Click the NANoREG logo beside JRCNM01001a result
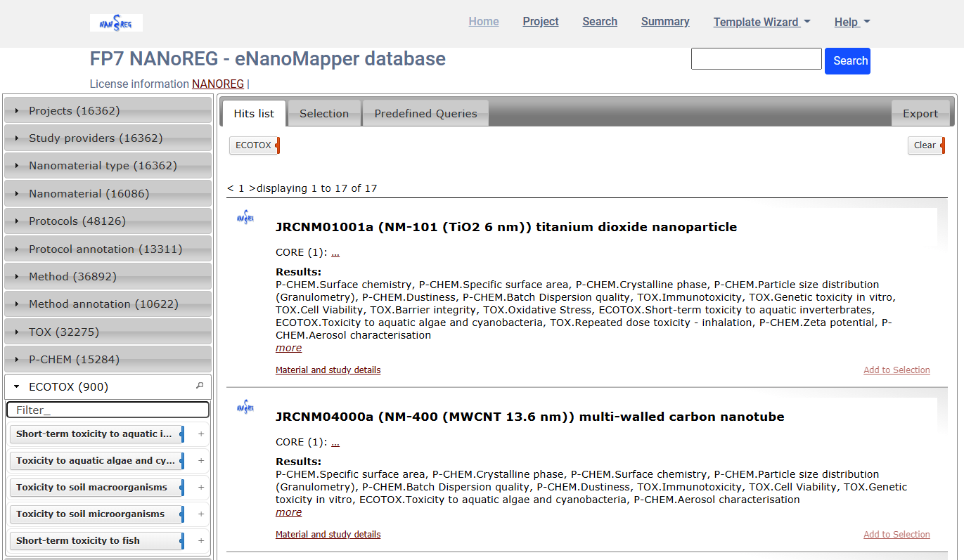The height and width of the screenshot is (560, 964). point(245,218)
